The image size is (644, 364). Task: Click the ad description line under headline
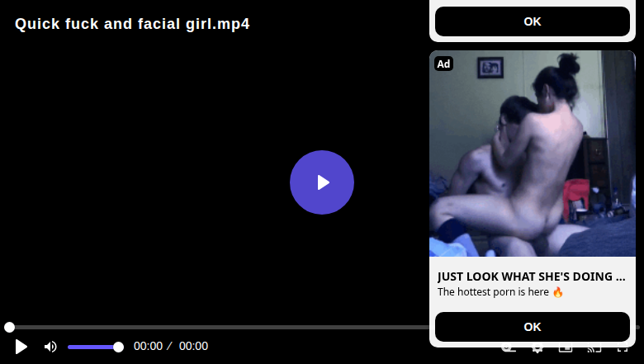coord(500,292)
